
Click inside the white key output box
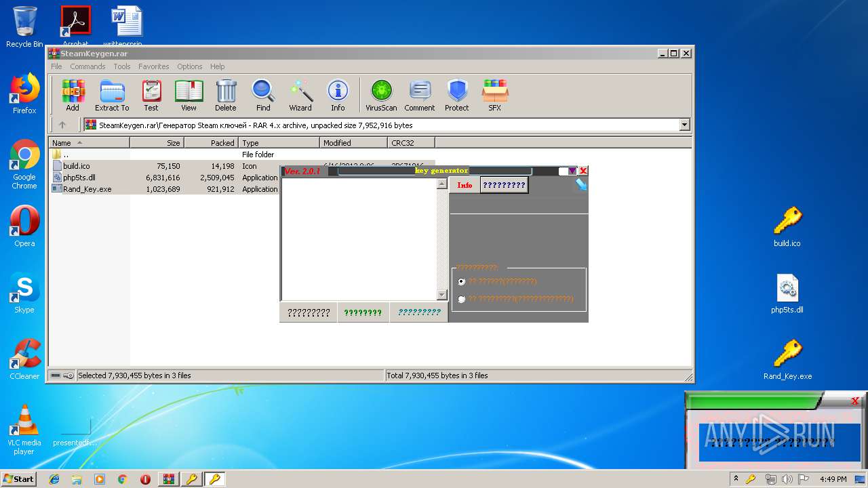[x=359, y=239]
